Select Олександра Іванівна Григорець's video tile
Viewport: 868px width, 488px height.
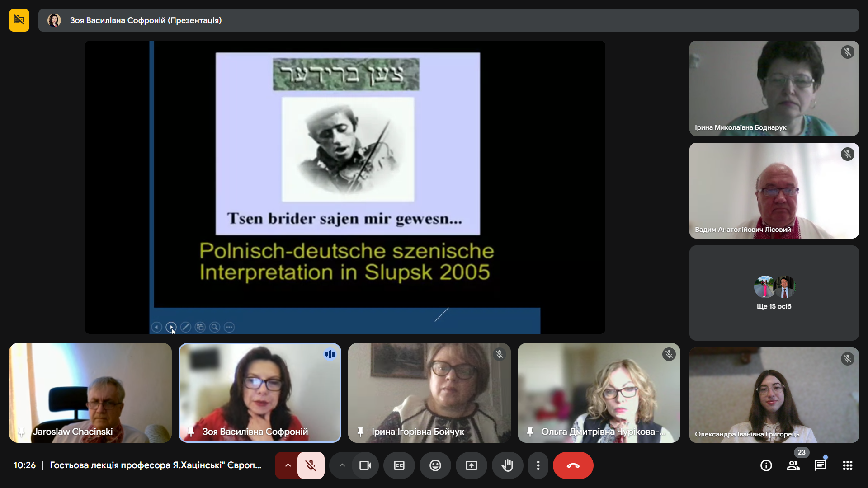pos(774,395)
